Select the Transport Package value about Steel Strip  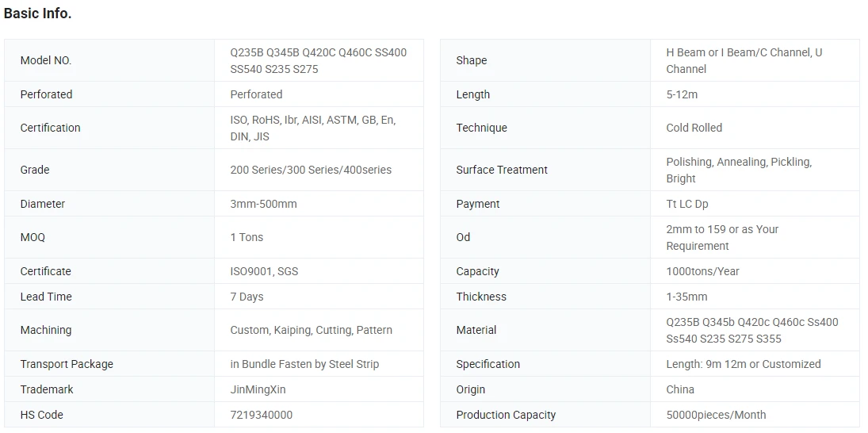coord(304,364)
